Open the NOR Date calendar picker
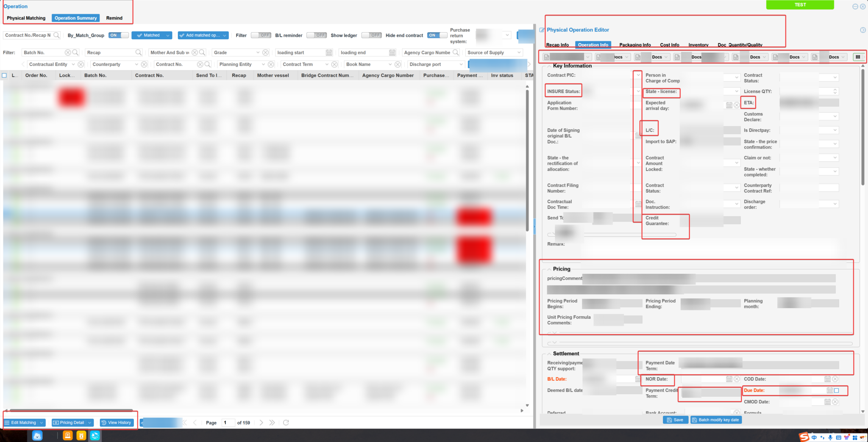Viewport: 868px width, 442px height. pyautogui.click(x=729, y=379)
